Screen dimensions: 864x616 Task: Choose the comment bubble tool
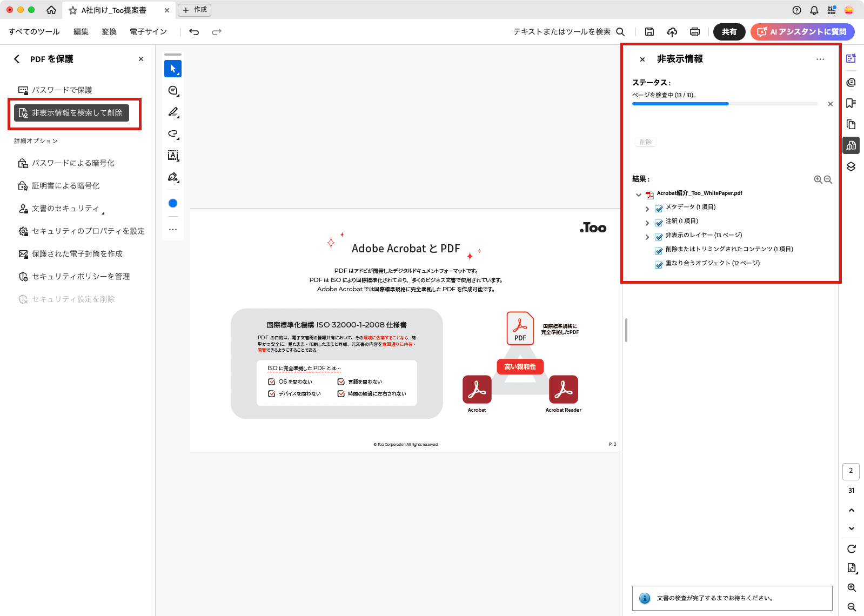[x=173, y=91]
